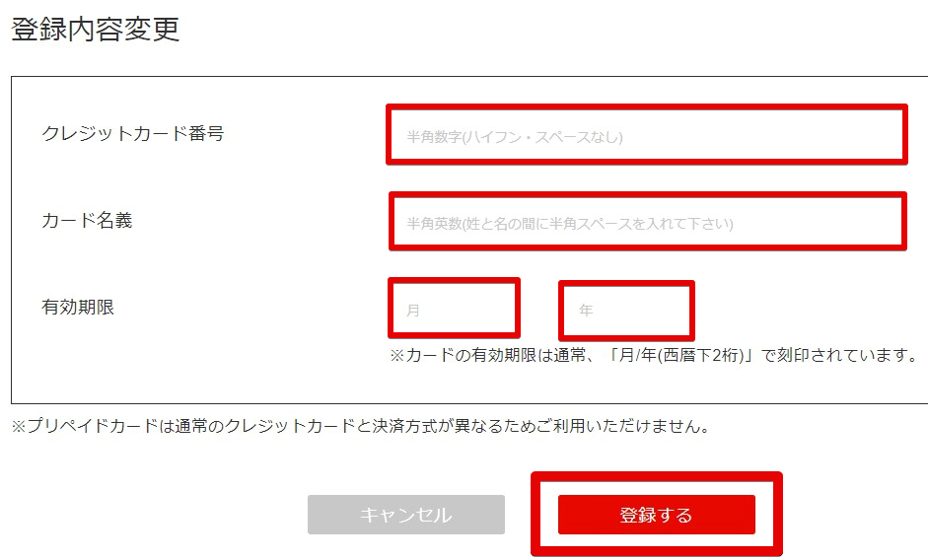928x560 pixels.
Task: Focus the カード名義 text field
Action: (x=648, y=221)
